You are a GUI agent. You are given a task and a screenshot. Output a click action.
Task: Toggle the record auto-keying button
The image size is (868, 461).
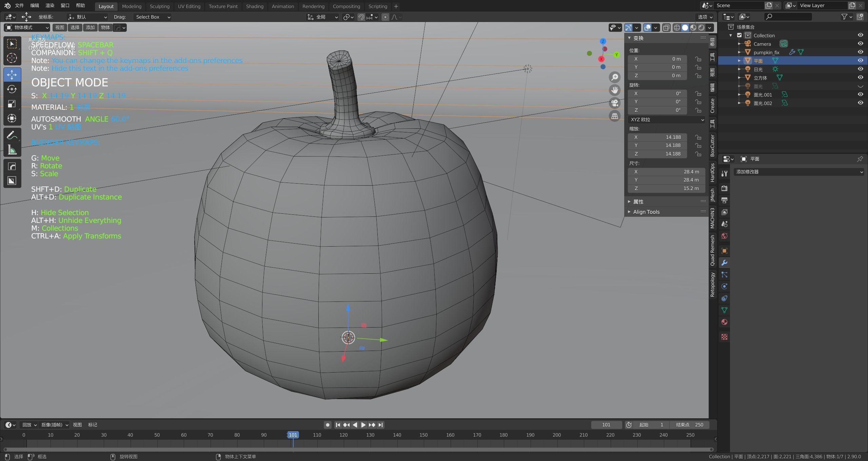pyautogui.click(x=327, y=425)
